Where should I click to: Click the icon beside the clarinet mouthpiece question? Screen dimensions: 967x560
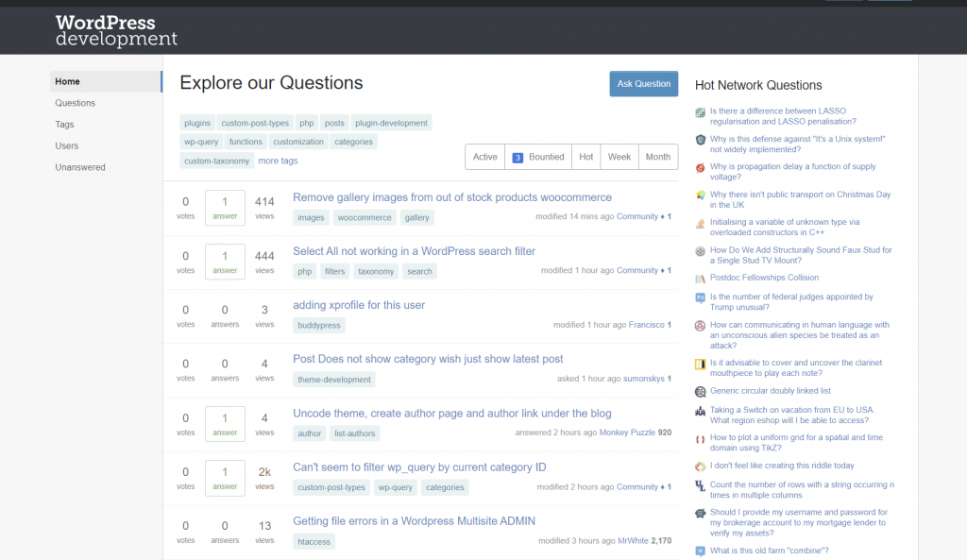[x=700, y=364]
